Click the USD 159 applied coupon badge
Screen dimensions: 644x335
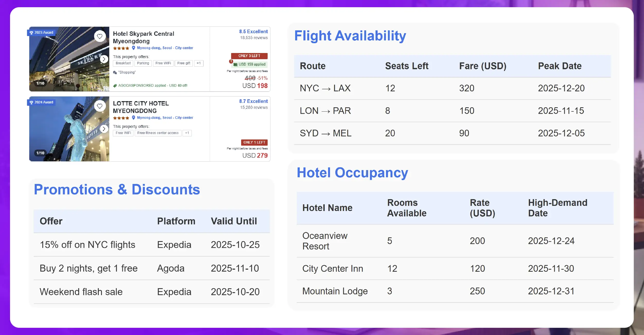(250, 64)
